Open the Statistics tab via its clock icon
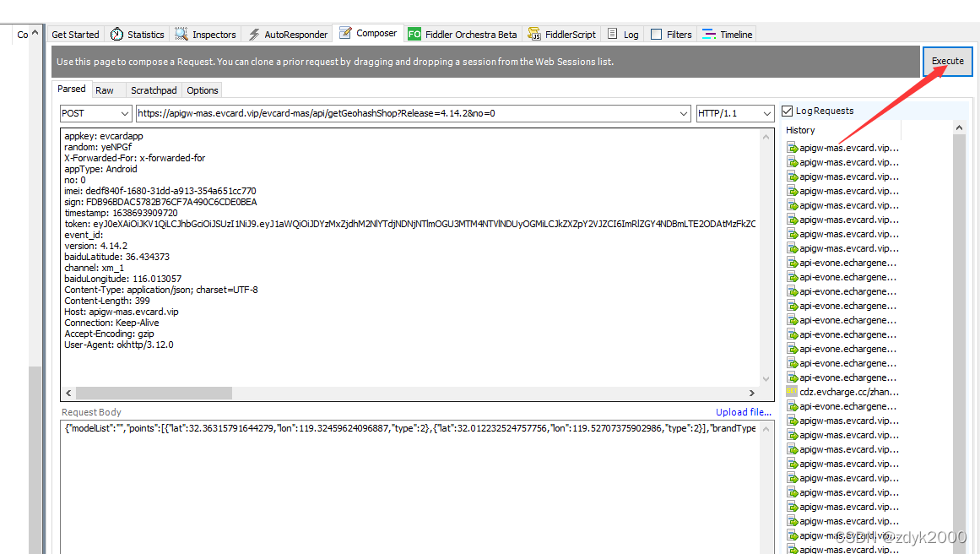The height and width of the screenshot is (554, 980). tap(116, 35)
